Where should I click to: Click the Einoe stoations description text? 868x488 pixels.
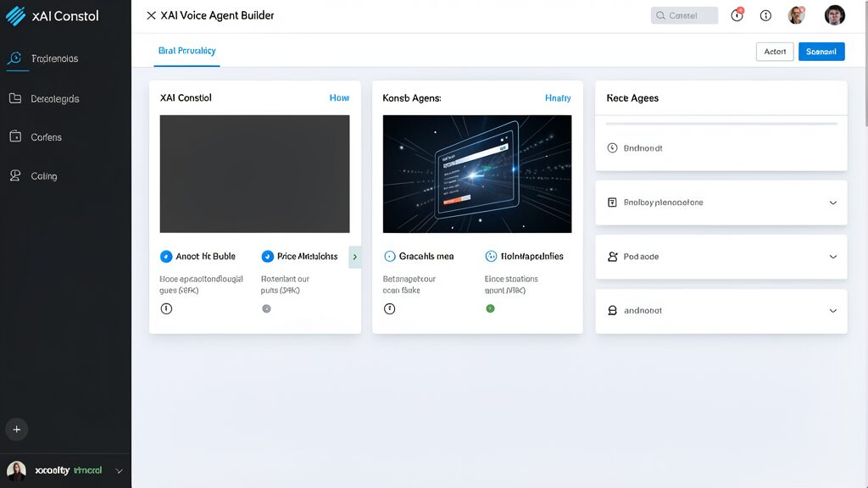(x=511, y=285)
